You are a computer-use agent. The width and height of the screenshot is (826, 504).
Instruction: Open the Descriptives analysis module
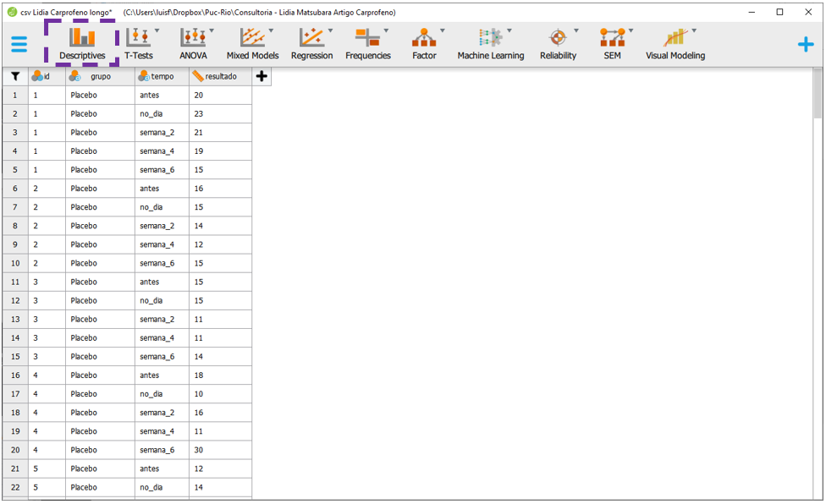tap(82, 44)
